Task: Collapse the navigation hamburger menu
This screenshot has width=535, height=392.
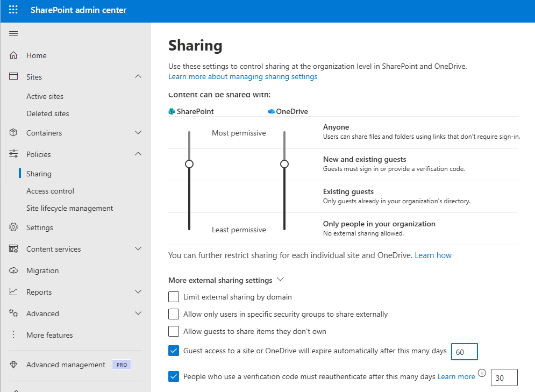Action: [13, 34]
